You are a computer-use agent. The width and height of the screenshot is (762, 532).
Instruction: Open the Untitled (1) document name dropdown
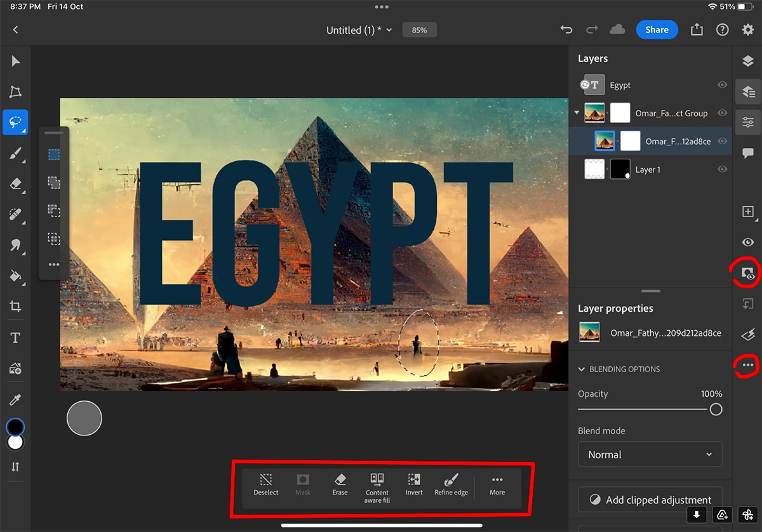coord(359,30)
